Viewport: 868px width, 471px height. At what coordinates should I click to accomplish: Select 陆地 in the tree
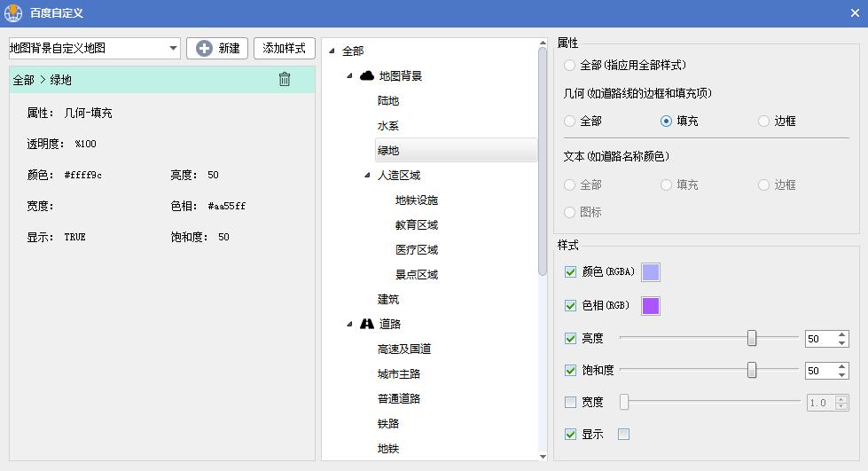388,101
